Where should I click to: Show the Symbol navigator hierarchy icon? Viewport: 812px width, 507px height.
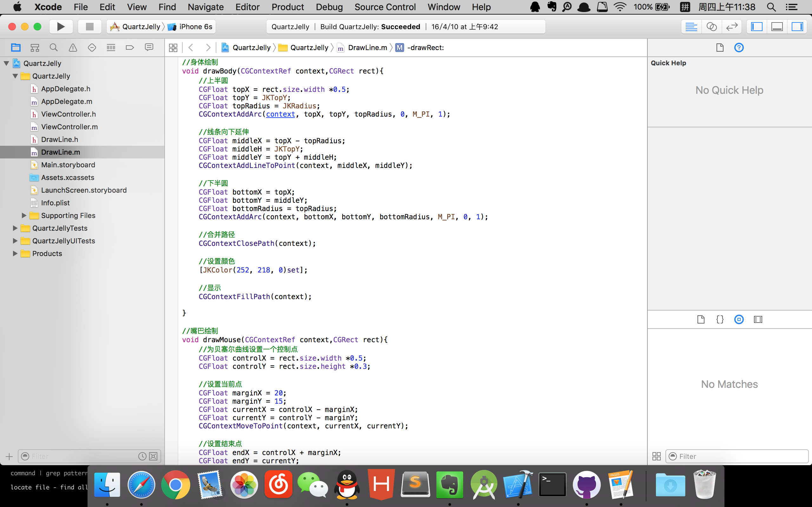35,48
